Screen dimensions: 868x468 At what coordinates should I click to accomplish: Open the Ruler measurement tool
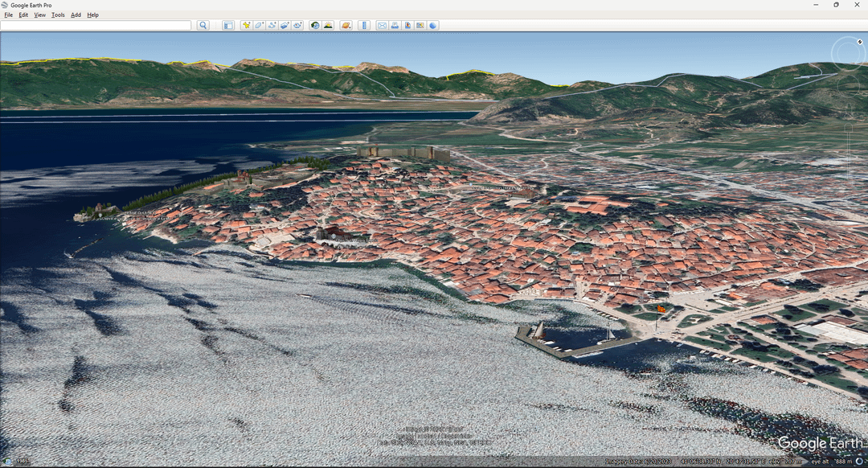click(365, 26)
